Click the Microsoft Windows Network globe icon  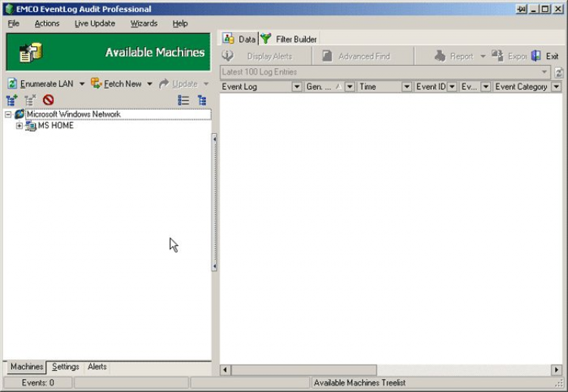[19, 114]
